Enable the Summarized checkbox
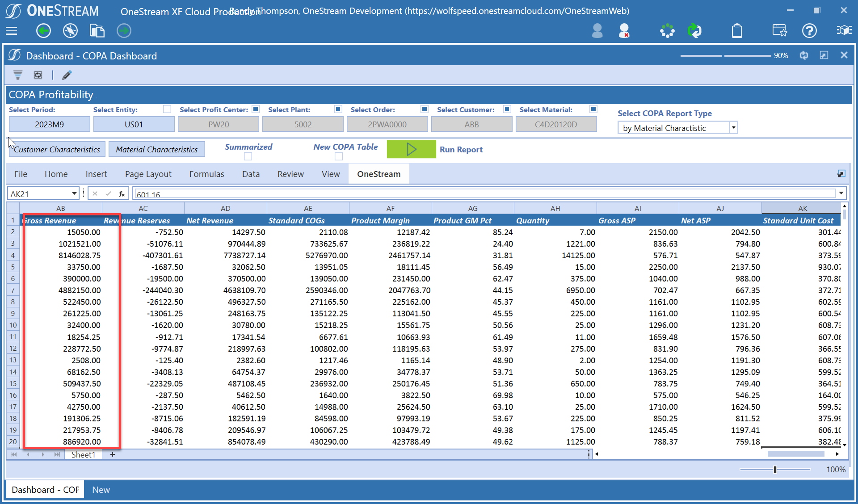The width and height of the screenshot is (858, 504). 248,156
